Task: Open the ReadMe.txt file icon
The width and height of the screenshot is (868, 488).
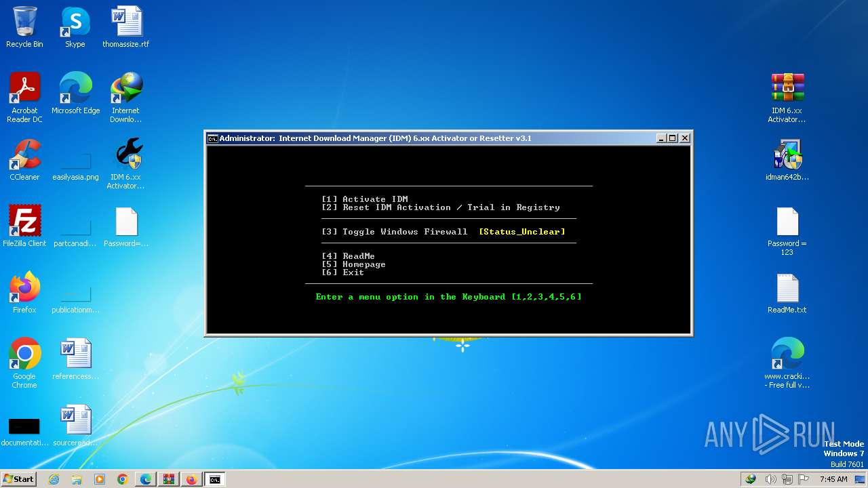Action: [787, 293]
